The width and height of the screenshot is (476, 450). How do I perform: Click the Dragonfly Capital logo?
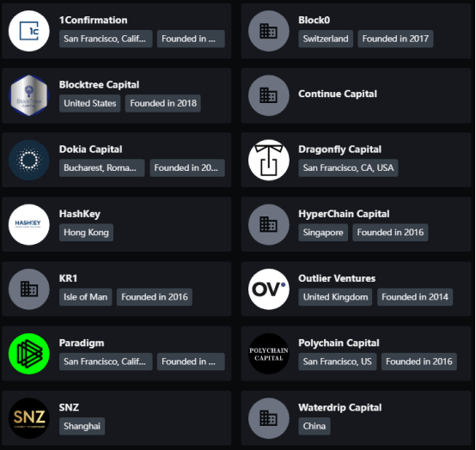point(269,160)
